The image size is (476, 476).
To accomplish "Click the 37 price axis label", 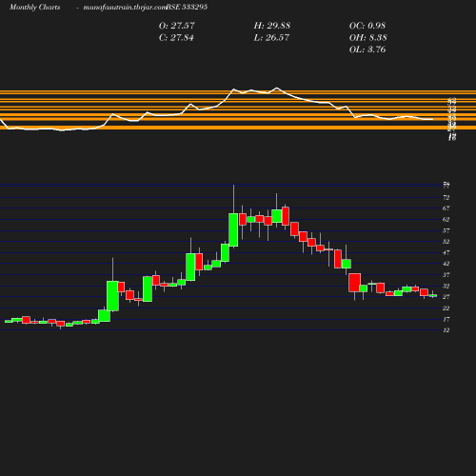I will 446,275.
